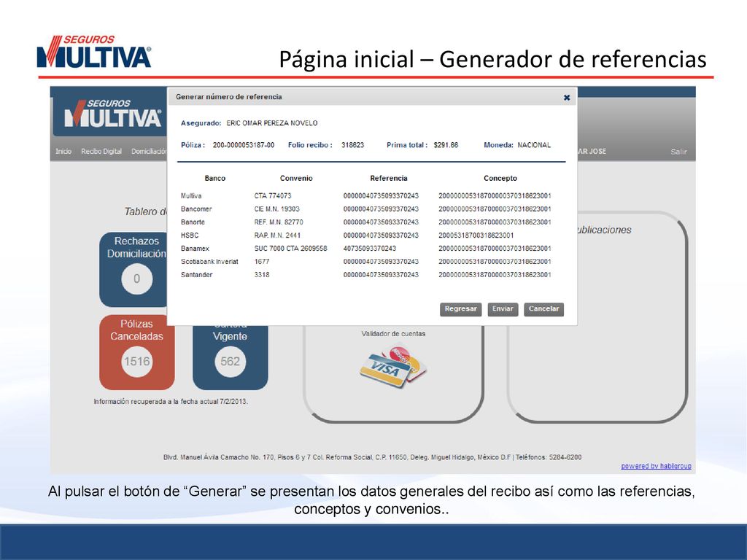Click convenio RAP. M.N. 2441
The width and height of the screenshot is (747, 560).
(x=277, y=236)
